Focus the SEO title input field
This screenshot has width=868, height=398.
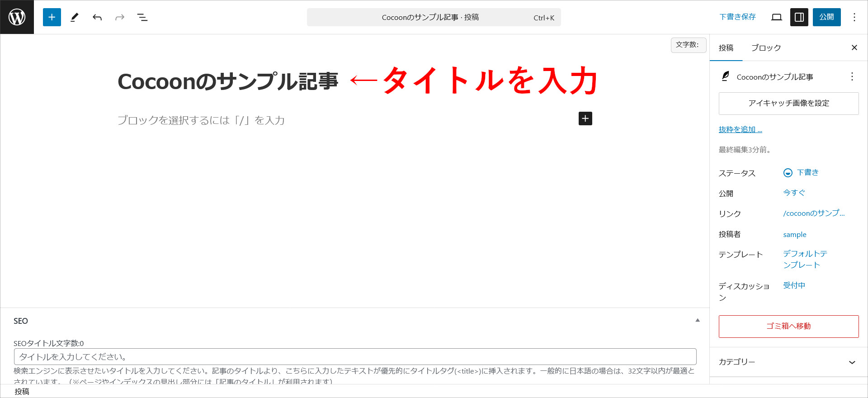click(x=355, y=357)
